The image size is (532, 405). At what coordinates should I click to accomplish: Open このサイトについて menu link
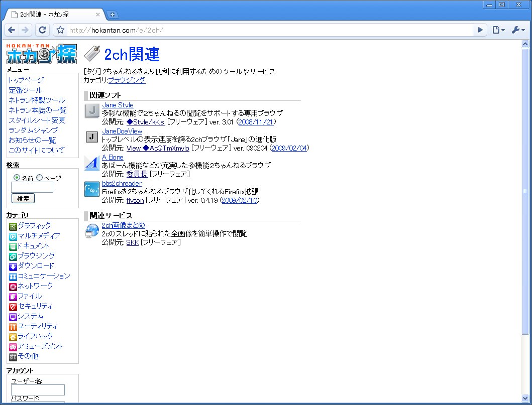point(37,150)
